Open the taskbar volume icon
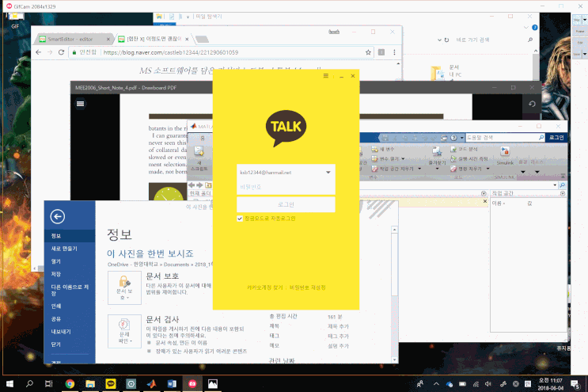The height and width of the screenshot is (392, 588). click(487, 384)
